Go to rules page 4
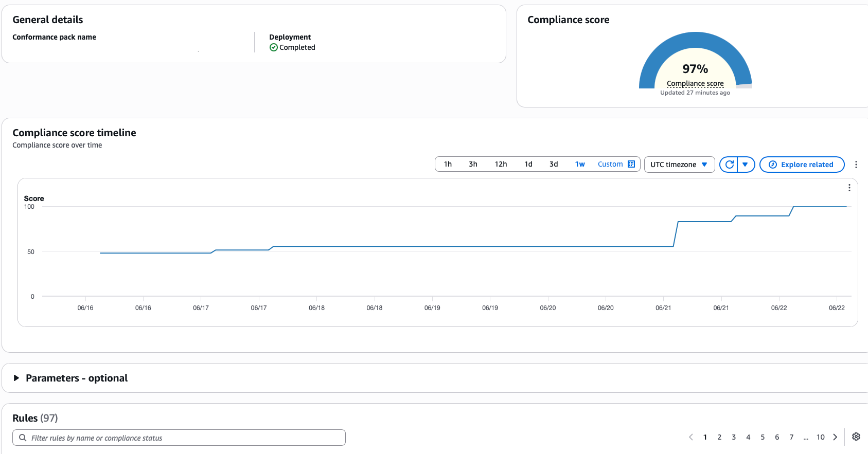The height and width of the screenshot is (454, 868). (748, 437)
